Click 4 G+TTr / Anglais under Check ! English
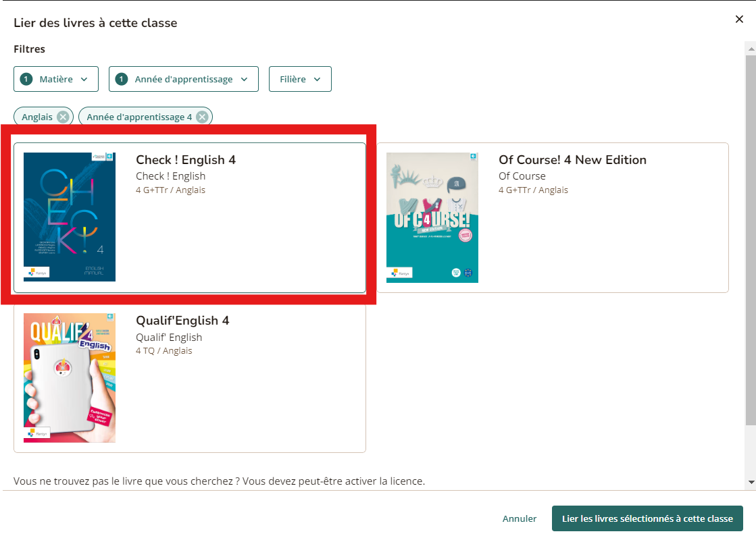The height and width of the screenshot is (538, 756). [x=171, y=190]
